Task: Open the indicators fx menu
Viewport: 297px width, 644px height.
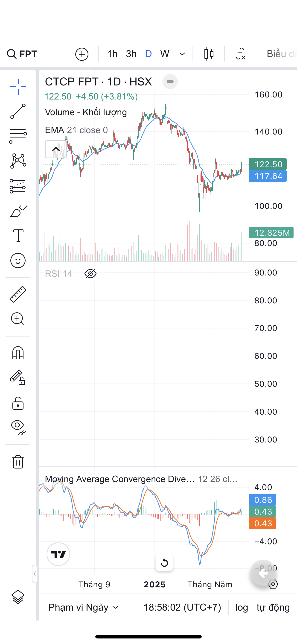Action: [241, 54]
